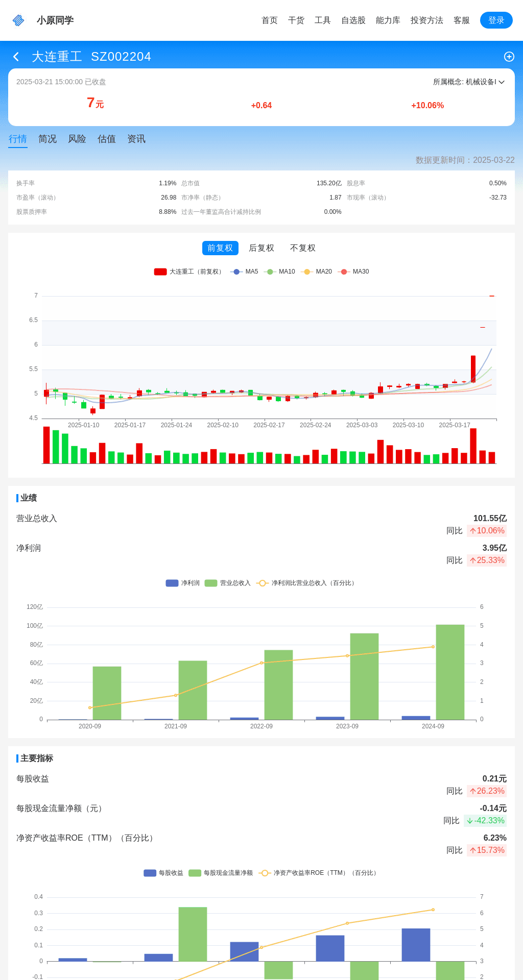Image resolution: width=523 pixels, height=980 pixels.
Task: Open the 自选股 menu item
Action: pyautogui.click(x=353, y=20)
